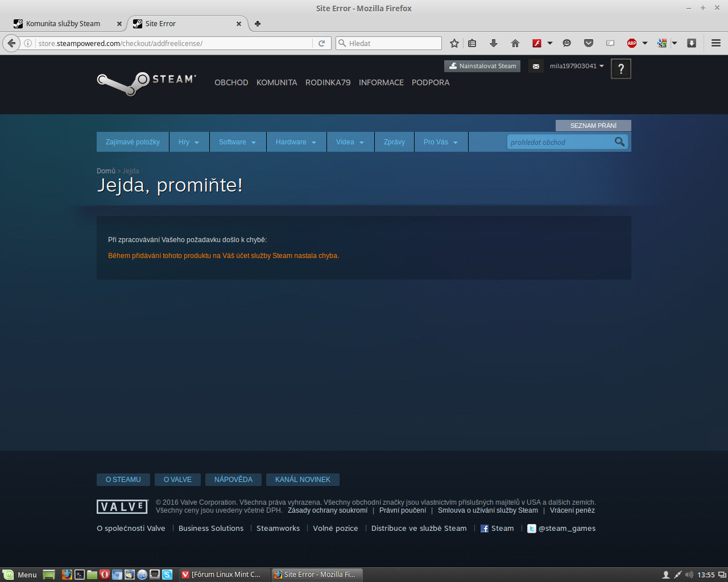Viewport: 728px width, 582px height.
Task: Expand the mila197903041 account dropdown
Action: coord(576,66)
